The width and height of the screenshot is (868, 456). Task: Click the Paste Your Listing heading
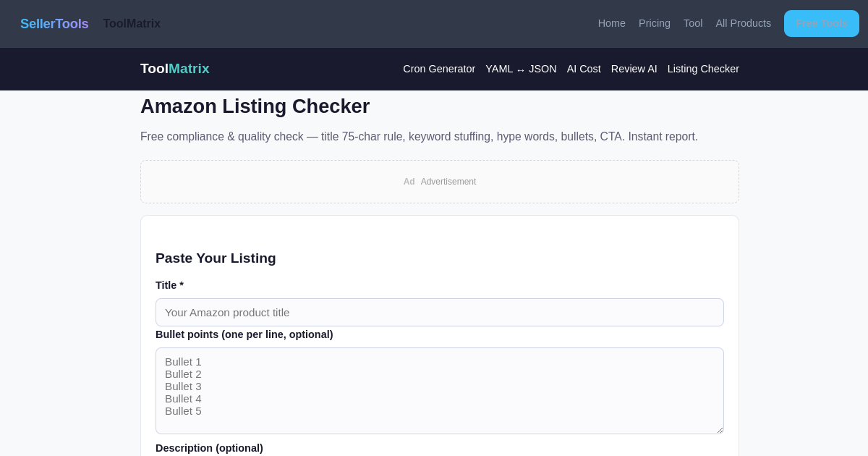click(x=216, y=258)
